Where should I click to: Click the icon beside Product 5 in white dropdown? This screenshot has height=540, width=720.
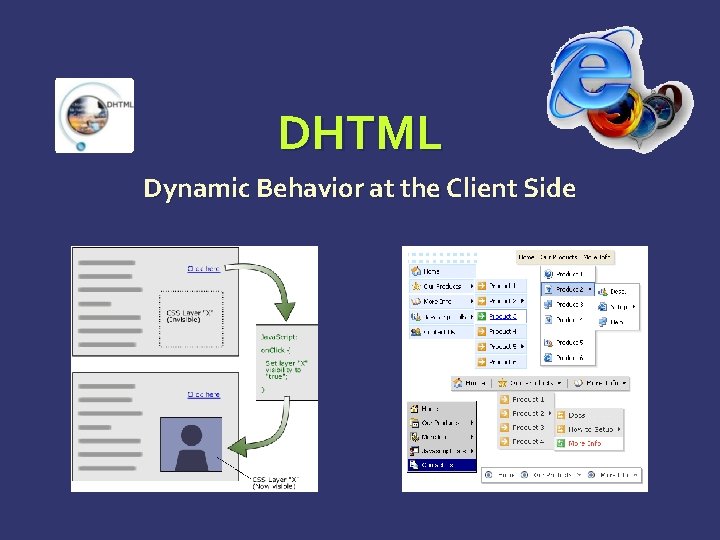pos(548,342)
